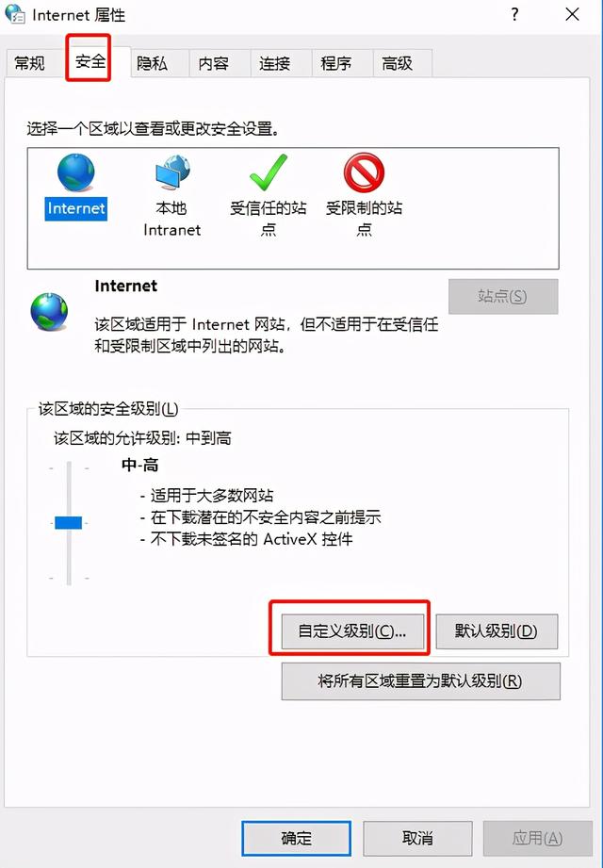Switch to the 隐私 tab
The width and height of the screenshot is (603, 868).
[x=152, y=63]
